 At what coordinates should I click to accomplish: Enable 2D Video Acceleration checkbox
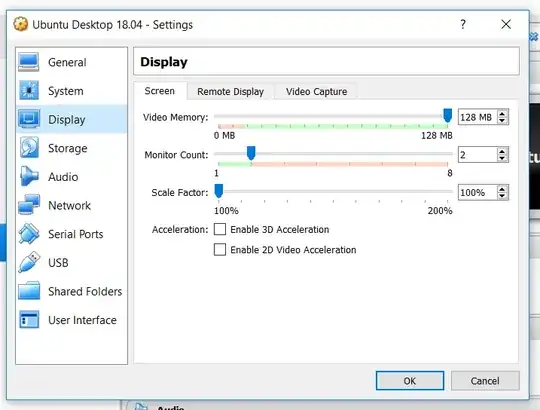pyautogui.click(x=220, y=250)
